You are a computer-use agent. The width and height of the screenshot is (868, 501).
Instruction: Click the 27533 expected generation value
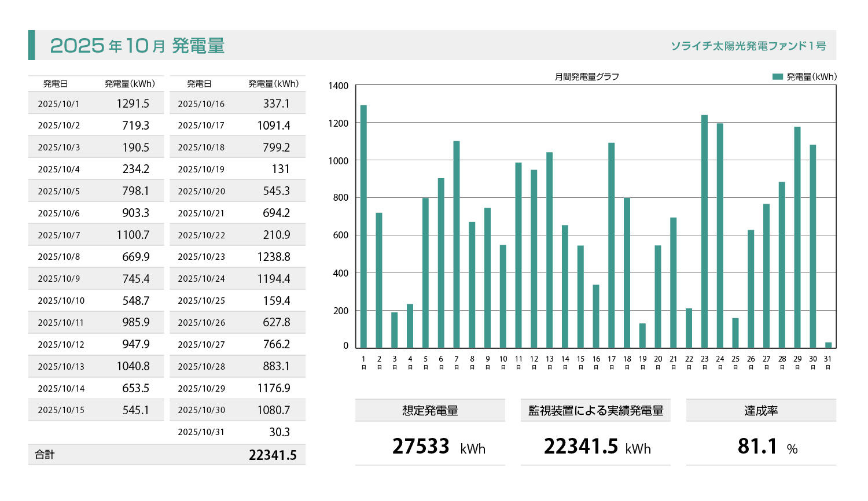[x=421, y=447]
